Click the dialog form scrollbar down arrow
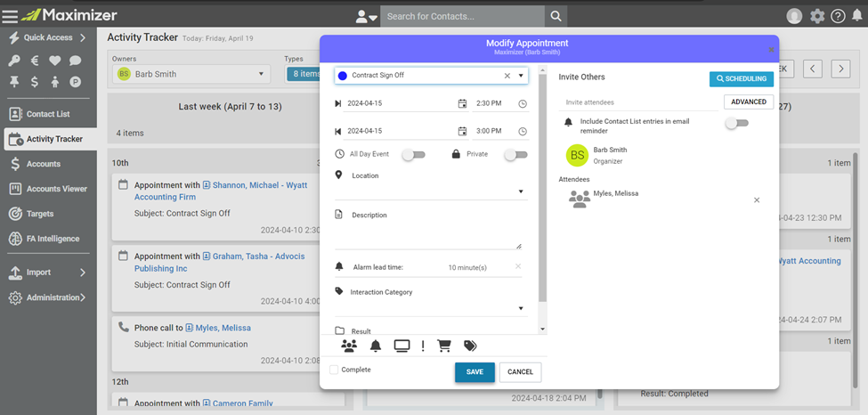Screen dimensions: 868x415 tap(542, 330)
